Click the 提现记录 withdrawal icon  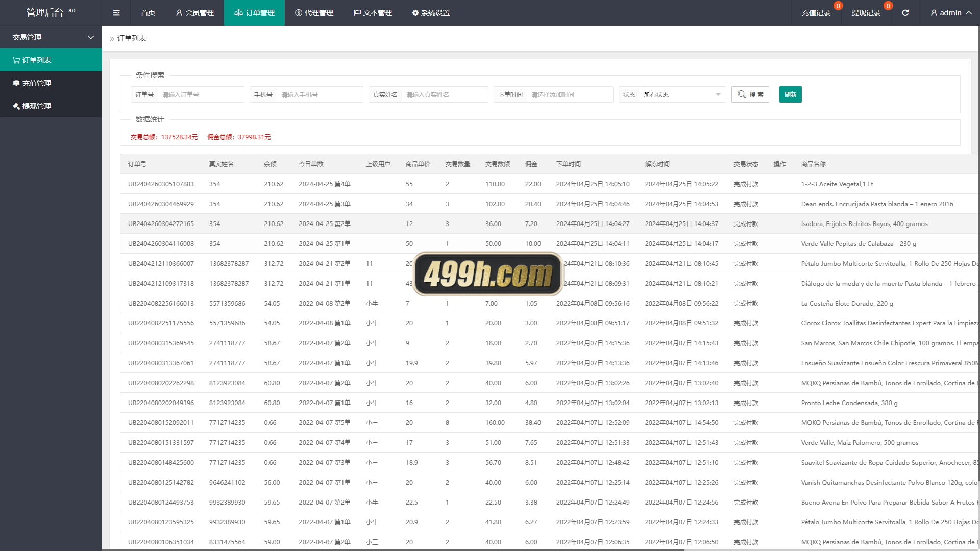click(865, 12)
